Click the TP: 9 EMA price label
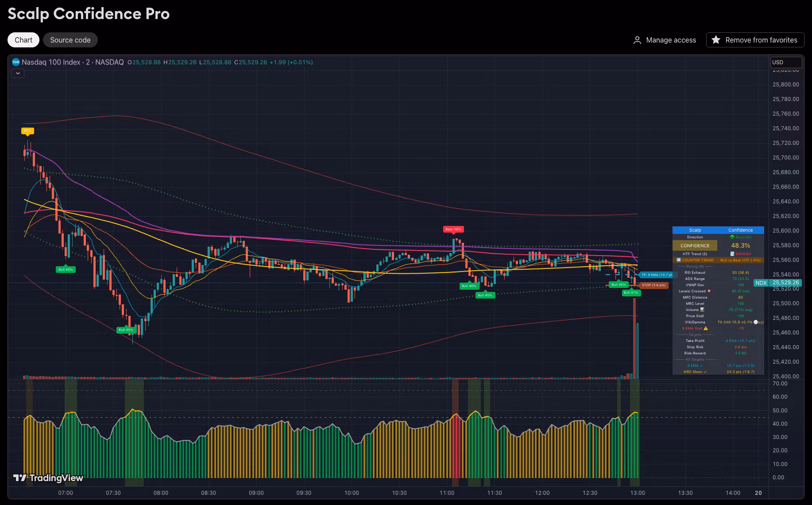Viewport: 812px width, 505px height. [656, 275]
